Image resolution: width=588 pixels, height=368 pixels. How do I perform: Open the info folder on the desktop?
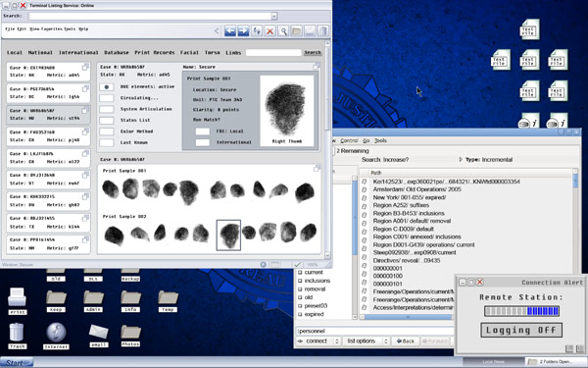pos(130,301)
